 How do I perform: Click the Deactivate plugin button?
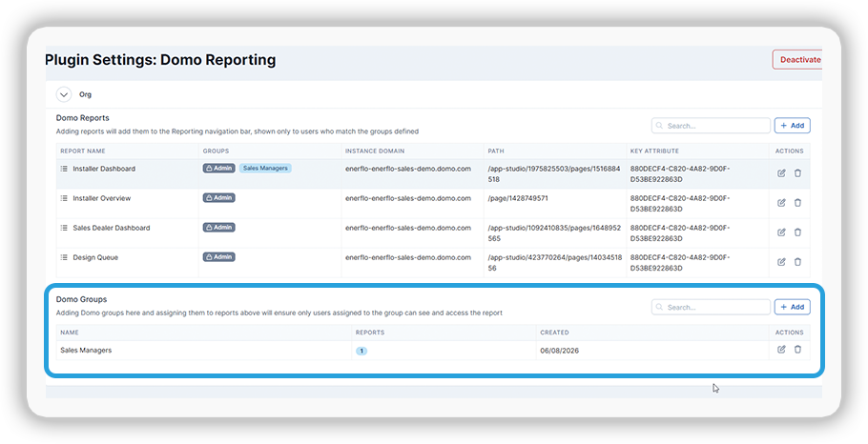tap(797, 60)
